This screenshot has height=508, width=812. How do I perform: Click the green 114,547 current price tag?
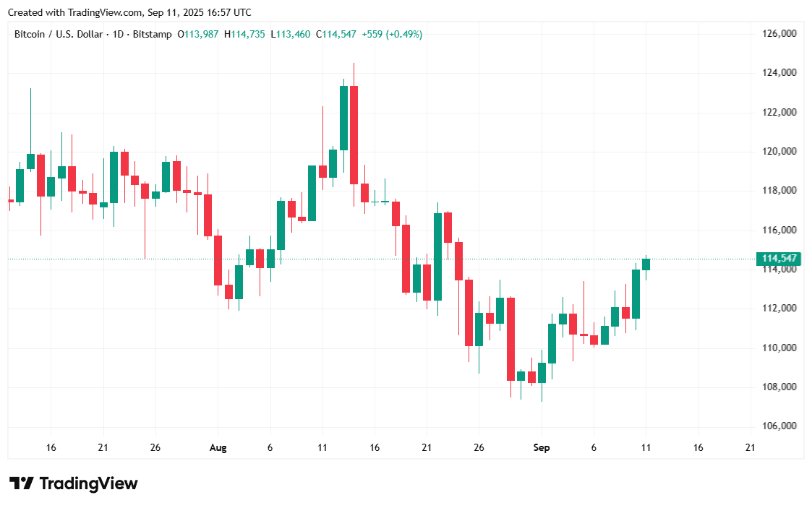(778, 259)
